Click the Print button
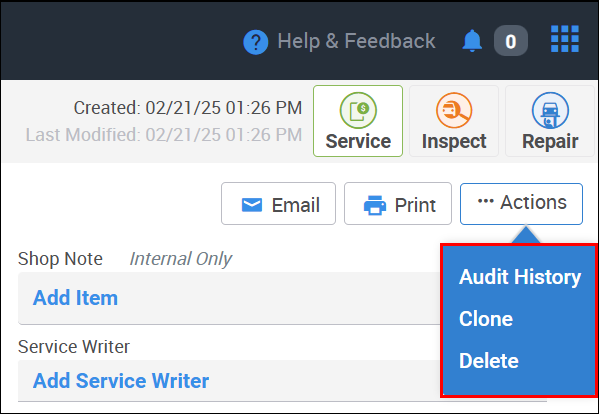Image resolution: width=599 pixels, height=414 pixels. coord(398,204)
